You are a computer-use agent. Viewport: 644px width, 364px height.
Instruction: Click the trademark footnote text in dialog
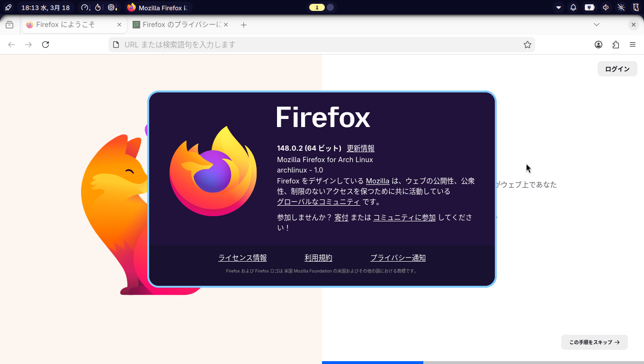(x=322, y=271)
